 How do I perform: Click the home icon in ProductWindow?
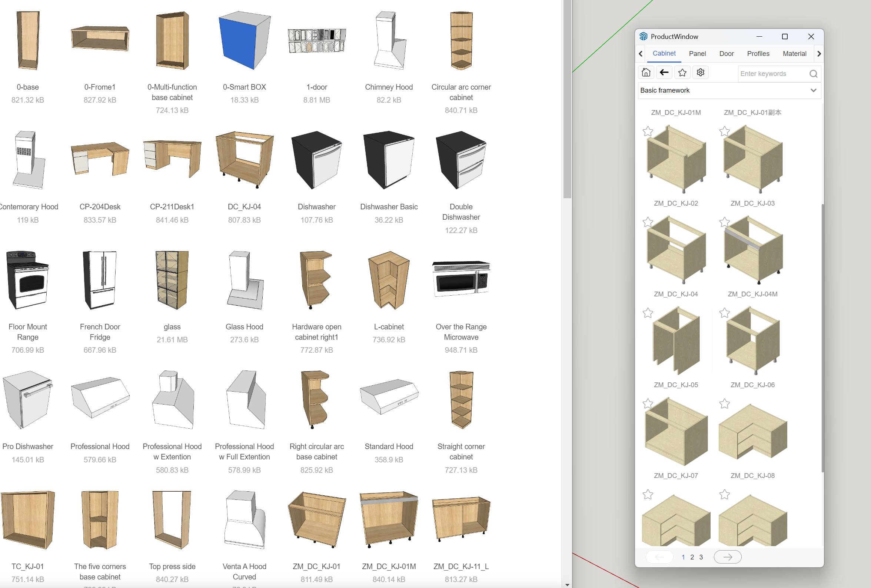click(x=646, y=72)
